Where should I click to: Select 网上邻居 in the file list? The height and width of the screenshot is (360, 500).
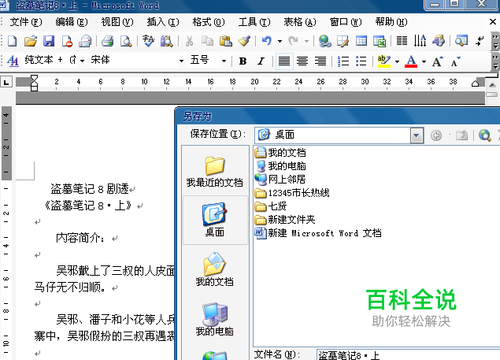tap(280, 179)
